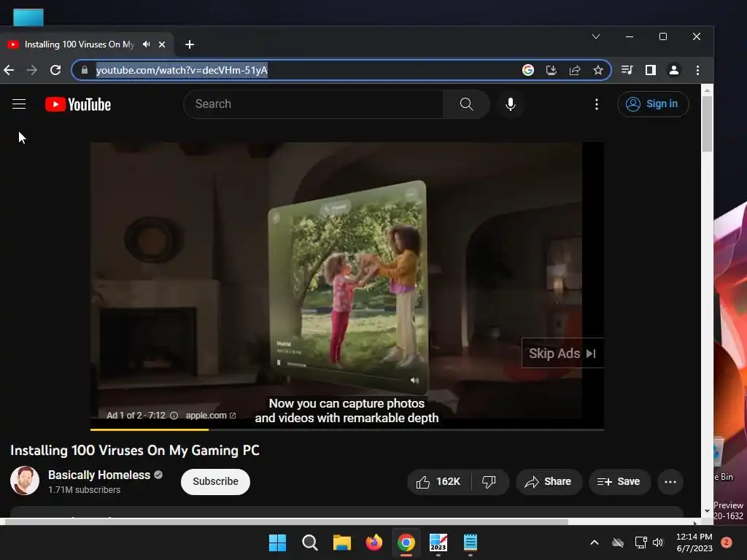Viewport: 747px width, 560px height.
Task: Open YouTube settings three-dot menu in header
Action: point(597,104)
